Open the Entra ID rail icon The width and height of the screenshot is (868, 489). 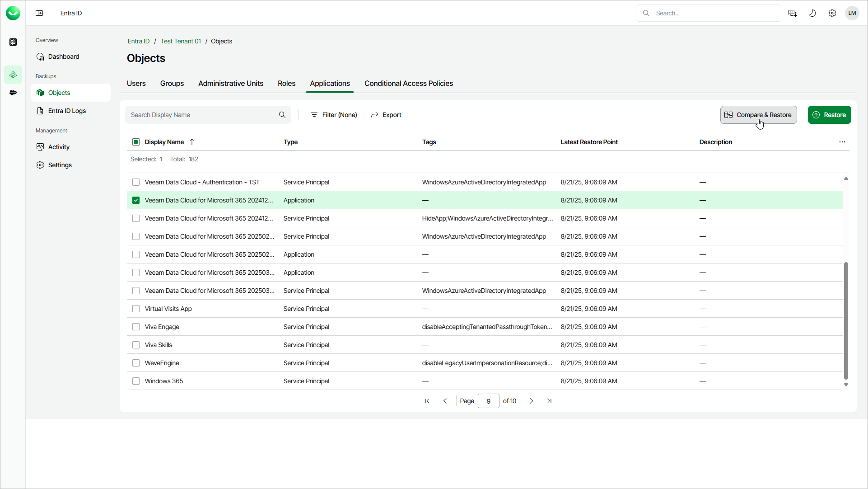(13, 75)
